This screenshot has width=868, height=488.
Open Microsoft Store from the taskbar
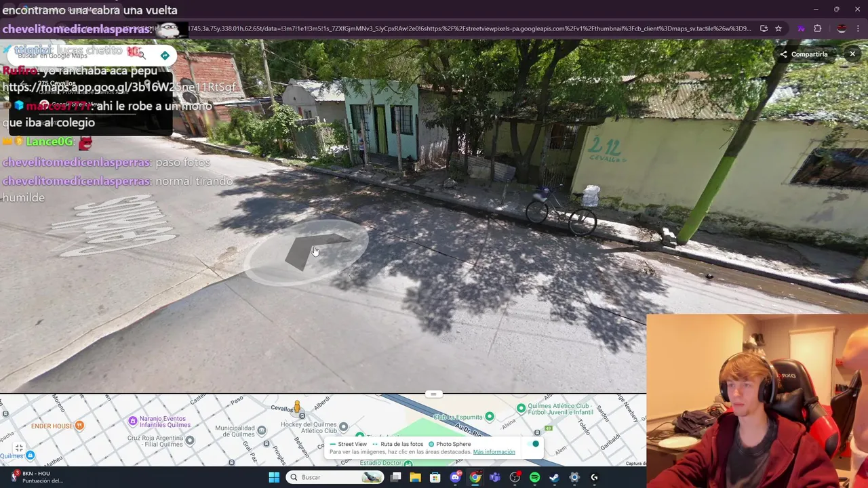pyautogui.click(x=435, y=477)
